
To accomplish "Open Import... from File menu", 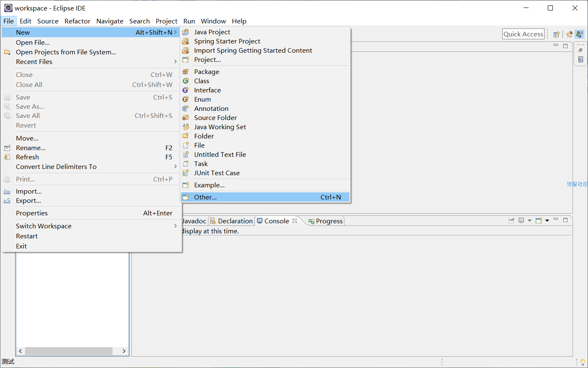I will (91, 191).
